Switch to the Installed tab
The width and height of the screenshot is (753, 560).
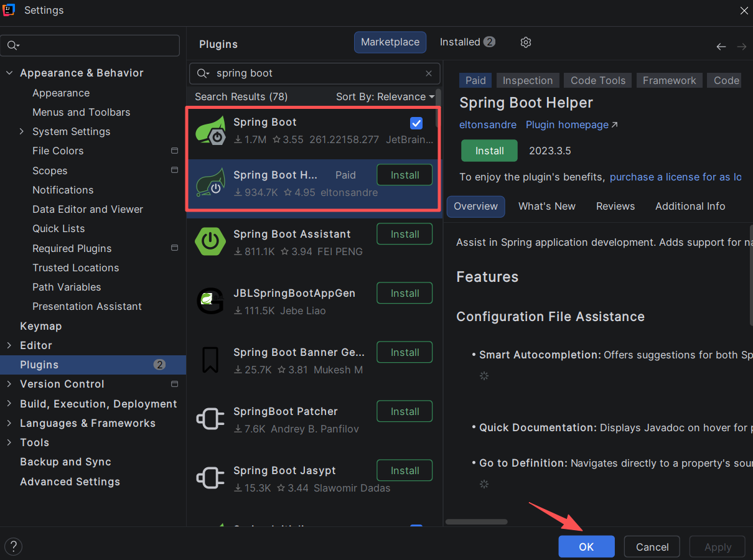[467, 42]
